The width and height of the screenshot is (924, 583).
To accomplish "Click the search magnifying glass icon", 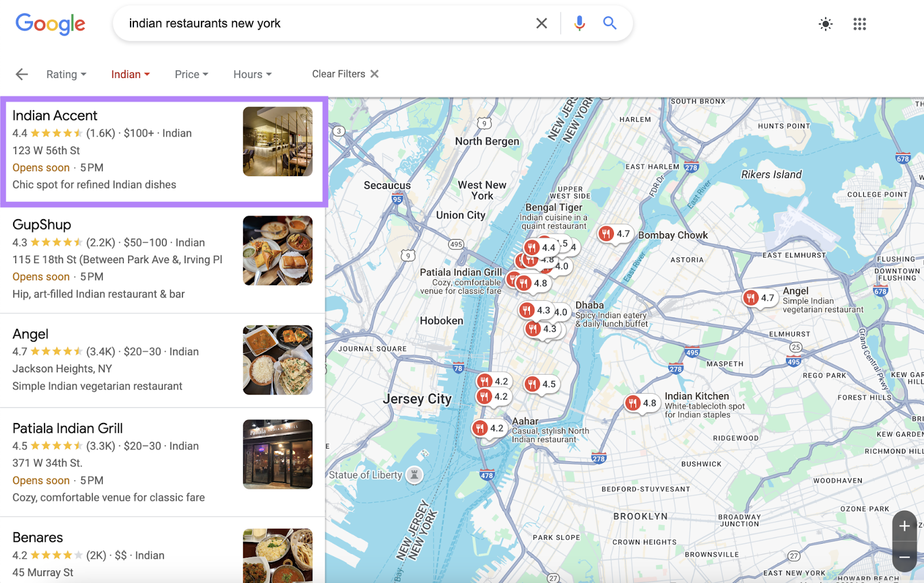I will click(x=609, y=23).
